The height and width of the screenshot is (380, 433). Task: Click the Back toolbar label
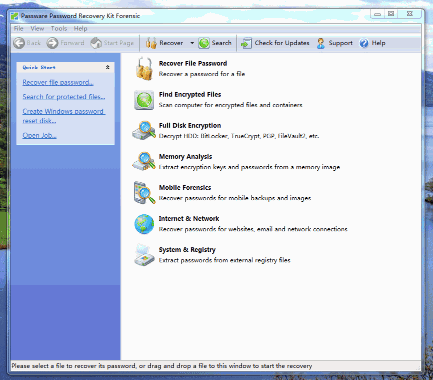33,43
